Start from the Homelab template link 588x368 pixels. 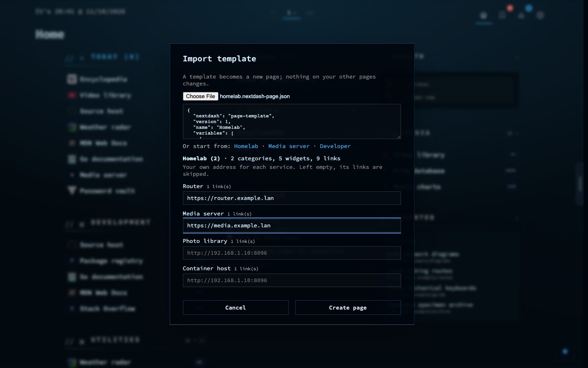click(246, 146)
